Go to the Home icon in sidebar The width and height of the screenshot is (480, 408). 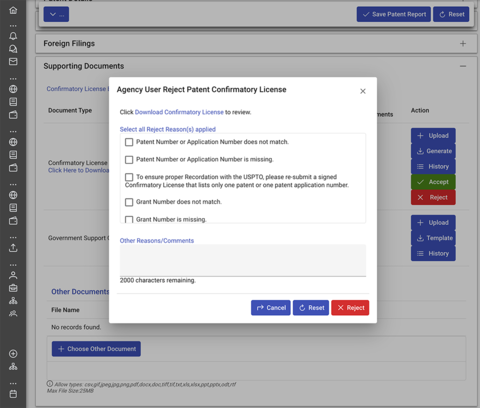click(x=13, y=10)
